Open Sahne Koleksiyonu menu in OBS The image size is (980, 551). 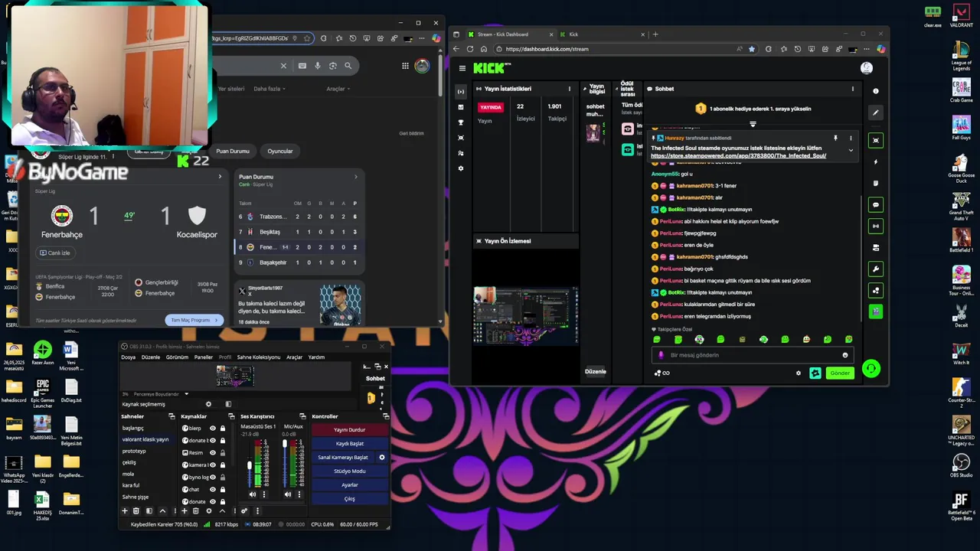[x=258, y=357]
